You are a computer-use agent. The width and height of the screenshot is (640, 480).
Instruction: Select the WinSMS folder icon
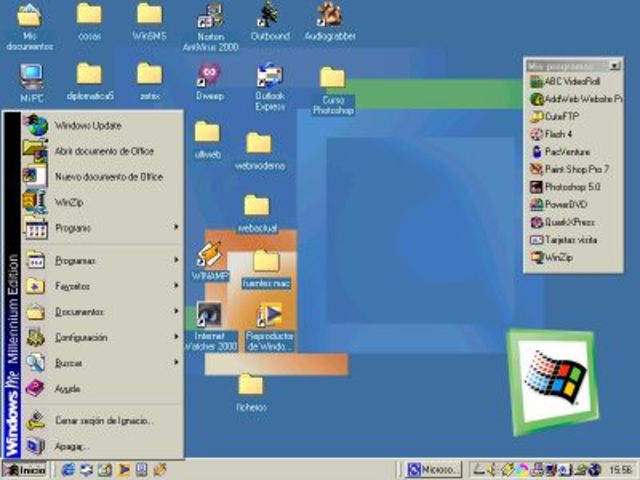click(x=149, y=22)
